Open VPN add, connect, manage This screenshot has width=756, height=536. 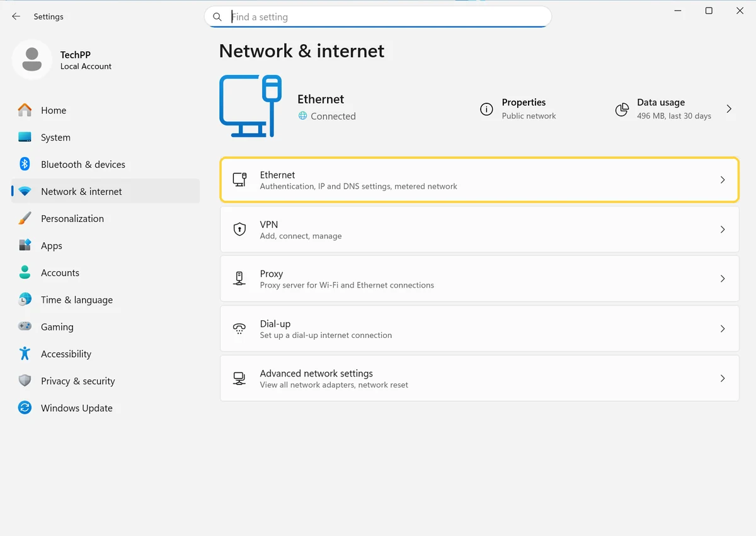tap(479, 230)
